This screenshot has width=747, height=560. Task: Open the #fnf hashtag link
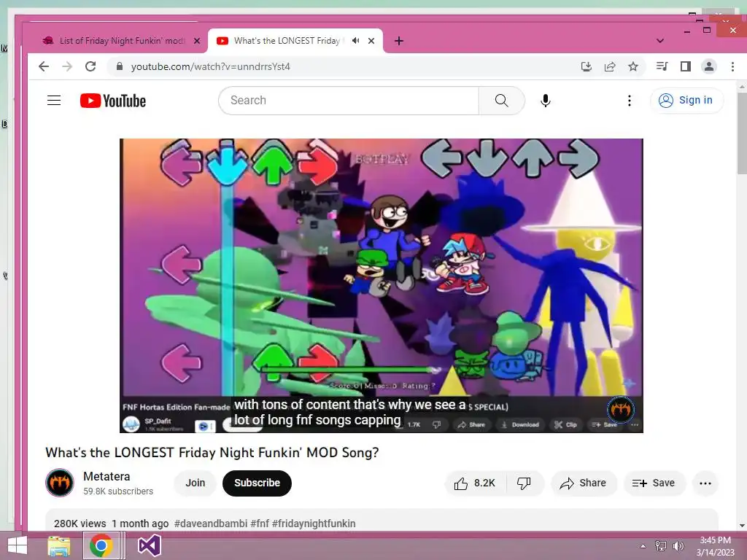(260, 524)
